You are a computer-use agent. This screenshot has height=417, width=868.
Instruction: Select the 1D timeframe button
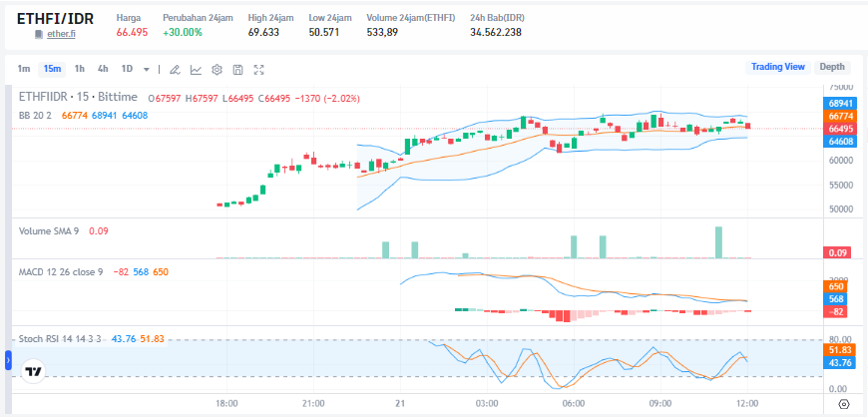[127, 69]
